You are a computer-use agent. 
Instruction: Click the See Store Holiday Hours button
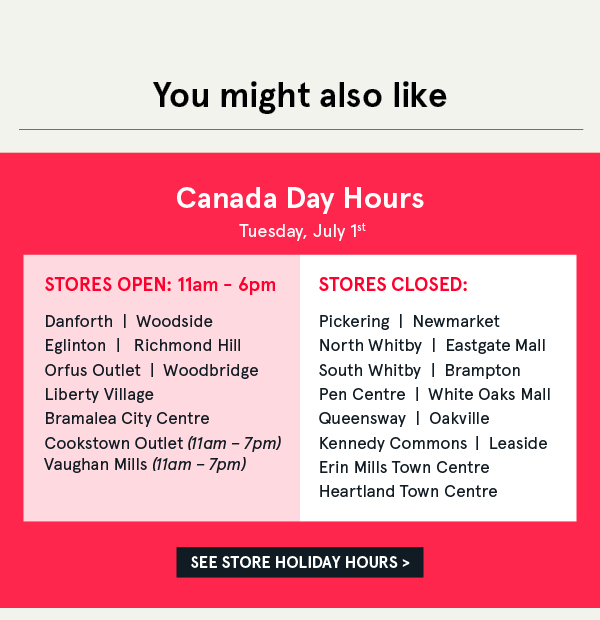point(300,562)
